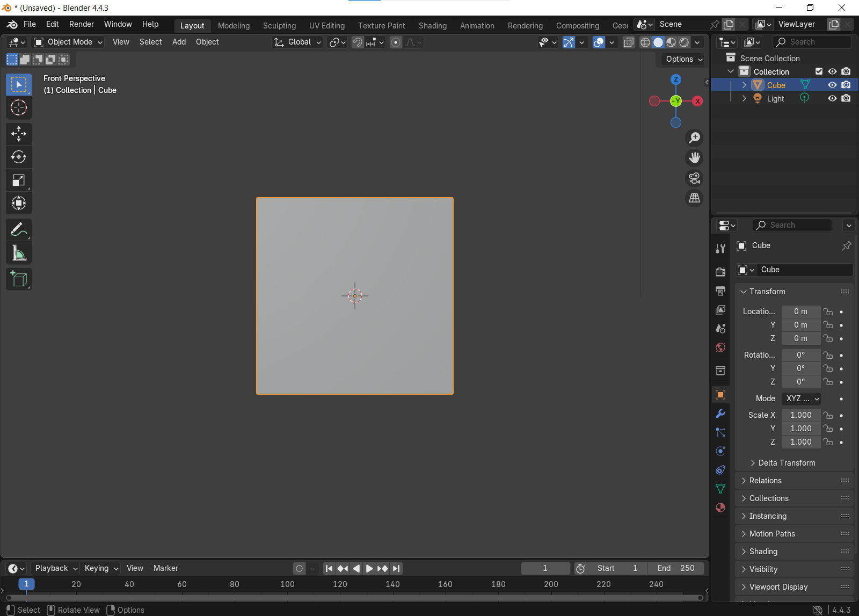Play the animation forward

369,568
